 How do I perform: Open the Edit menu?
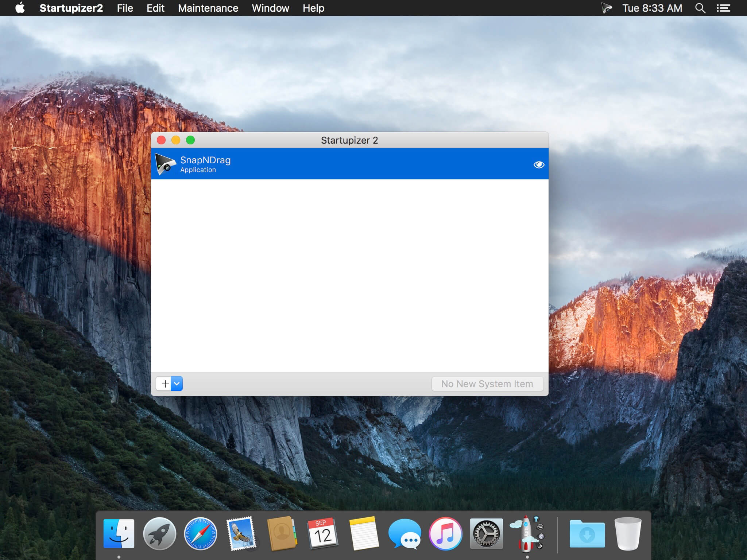pyautogui.click(x=155, y=8)
